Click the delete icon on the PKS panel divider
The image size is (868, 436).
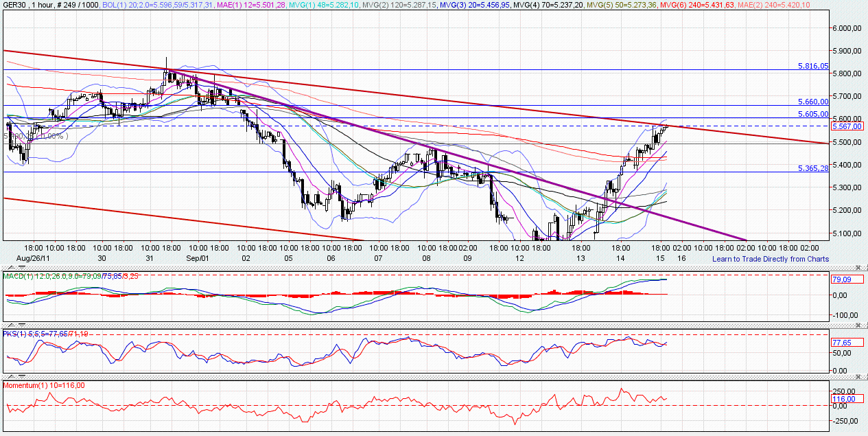[x=858, y=323]
